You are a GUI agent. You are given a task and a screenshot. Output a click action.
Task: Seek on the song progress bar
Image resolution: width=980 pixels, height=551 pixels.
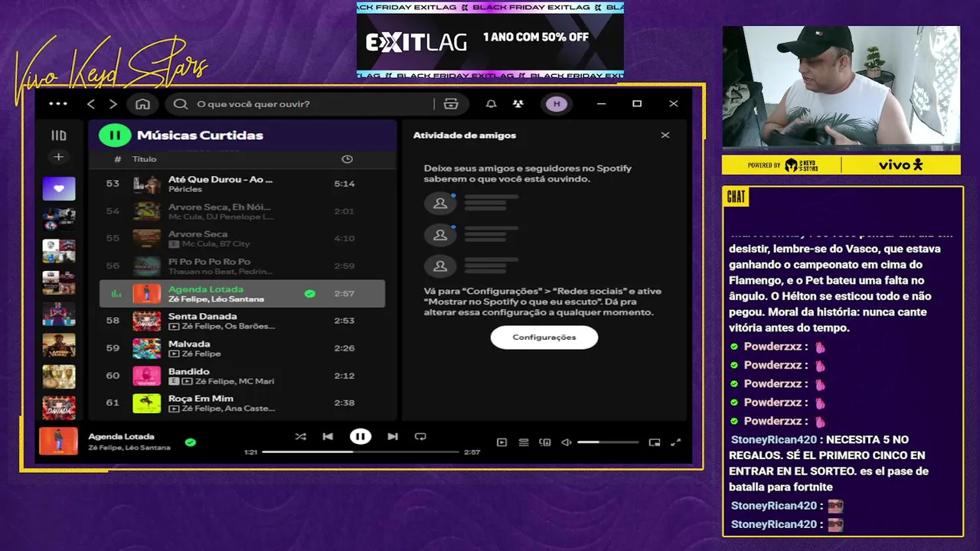pyautogui.click(x=361, y=452)
